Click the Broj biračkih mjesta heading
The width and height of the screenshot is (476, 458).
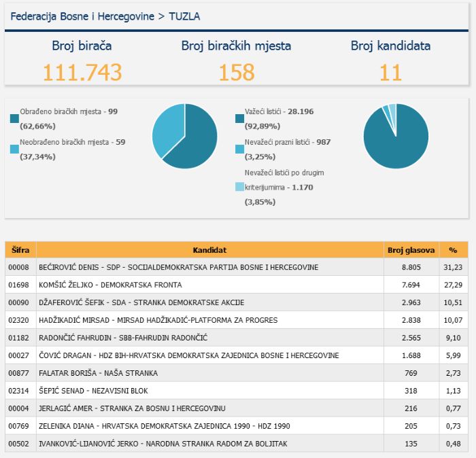click(x=236, y=46)
